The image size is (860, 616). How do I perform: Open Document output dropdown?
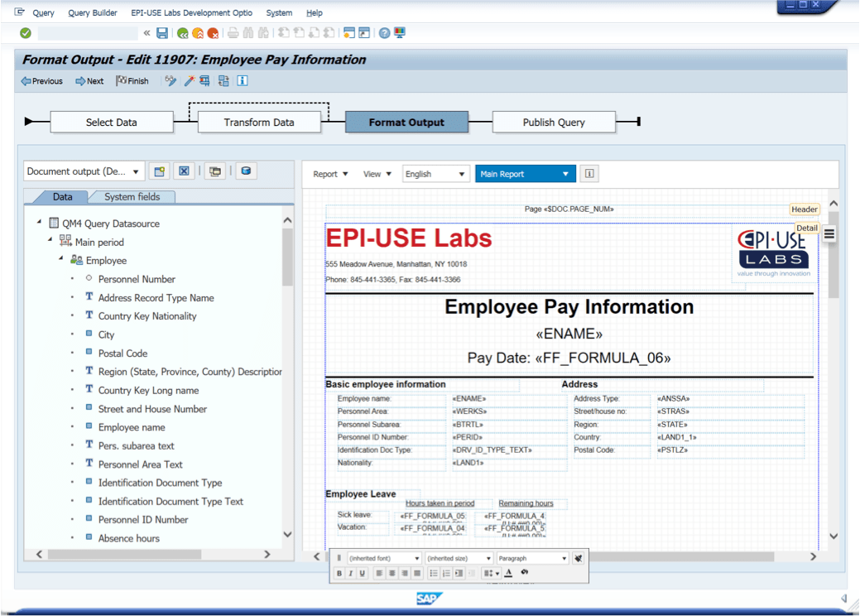coord(84,171)
